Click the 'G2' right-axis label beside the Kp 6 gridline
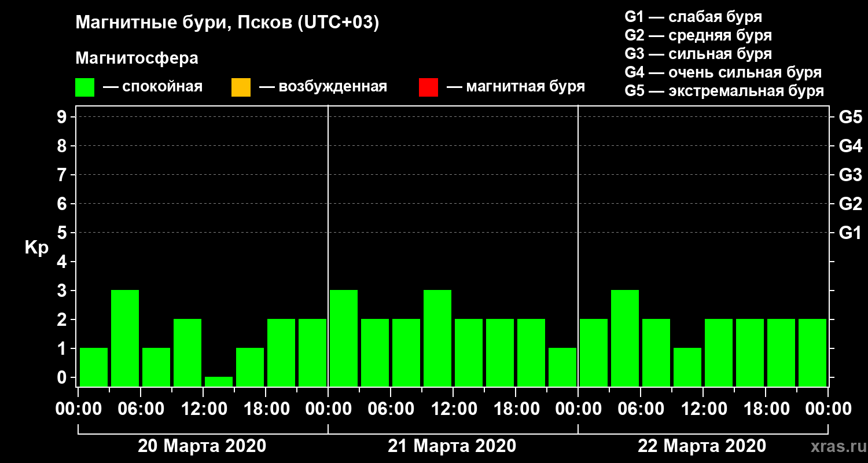Image resolution: width=868 pixels, height=463 pixels. tap(851, 204)
